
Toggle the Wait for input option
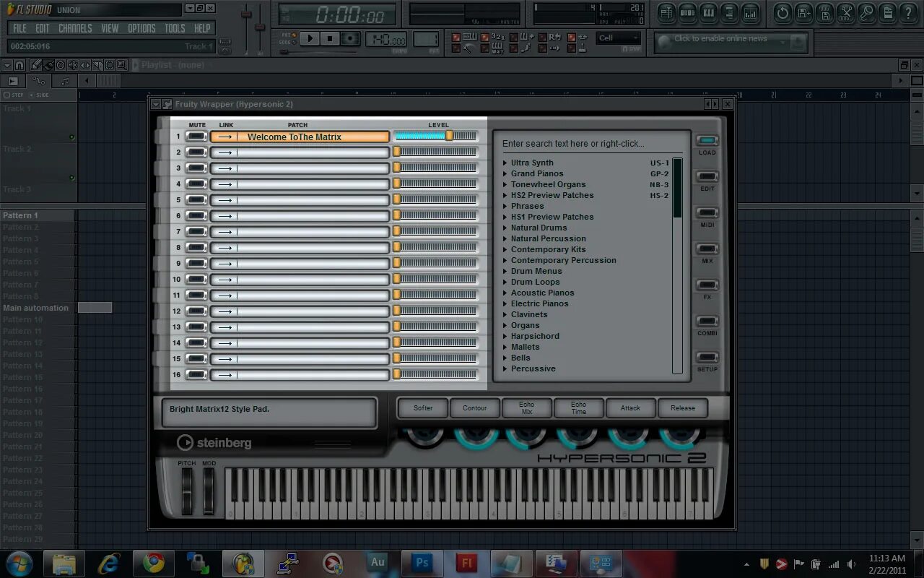click(484, 48)
